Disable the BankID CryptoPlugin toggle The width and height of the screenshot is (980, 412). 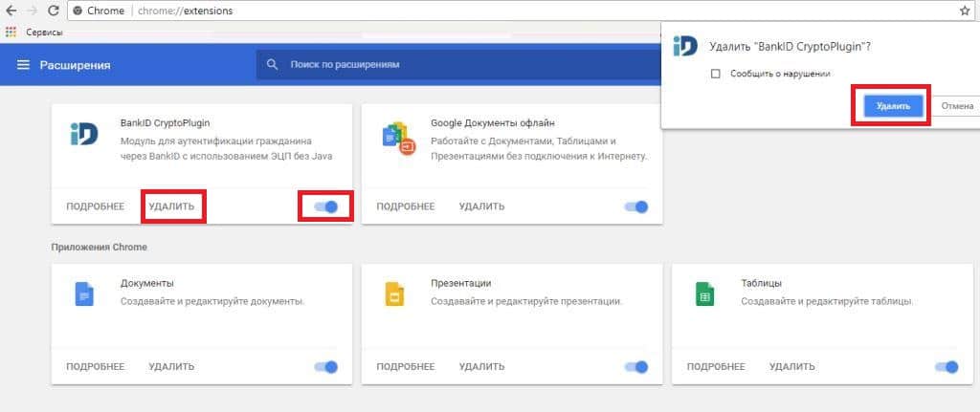click(x=325, y=206)
